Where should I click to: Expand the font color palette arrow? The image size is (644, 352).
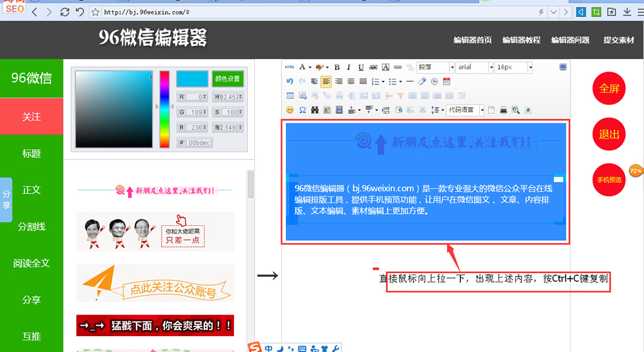click(x=310, y=67)
